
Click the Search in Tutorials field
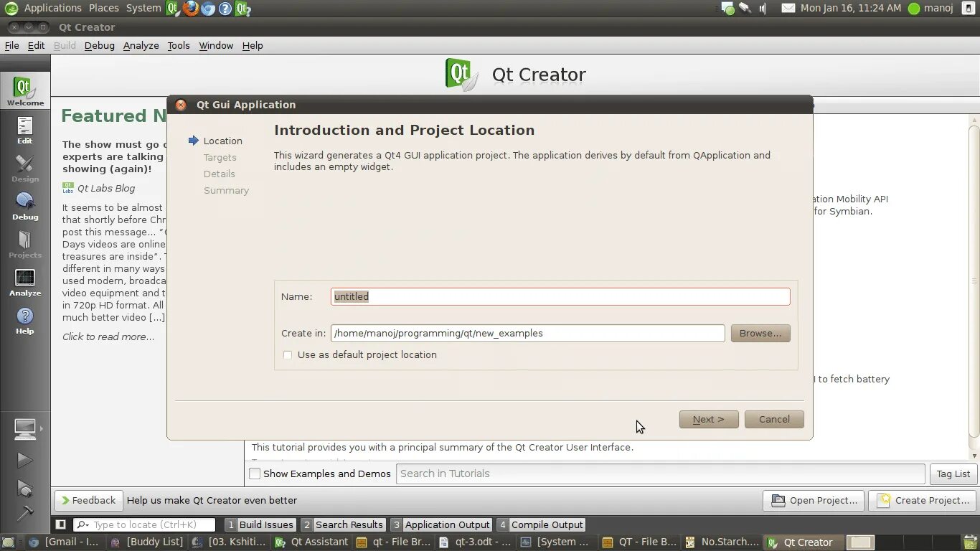click(x=660, y=474)
